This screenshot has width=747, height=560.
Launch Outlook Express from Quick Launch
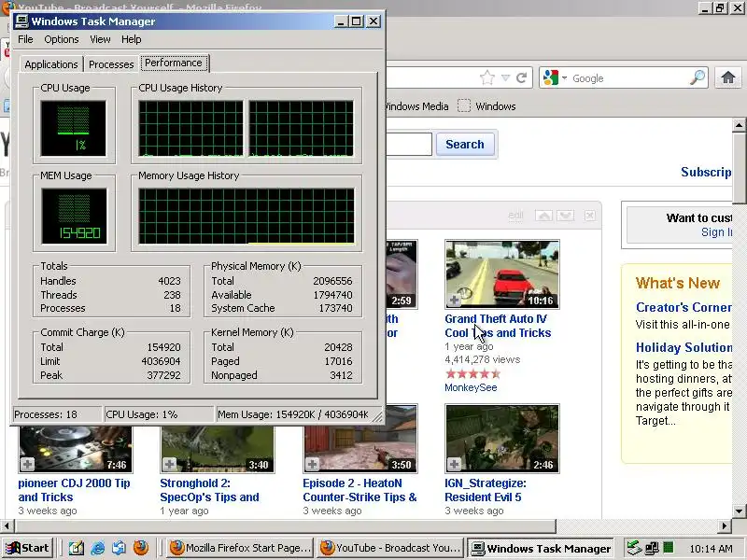120,548
